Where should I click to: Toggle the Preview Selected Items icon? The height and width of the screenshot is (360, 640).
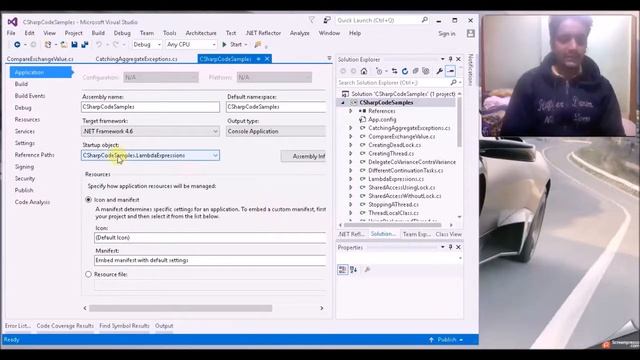tap(451, 71)
